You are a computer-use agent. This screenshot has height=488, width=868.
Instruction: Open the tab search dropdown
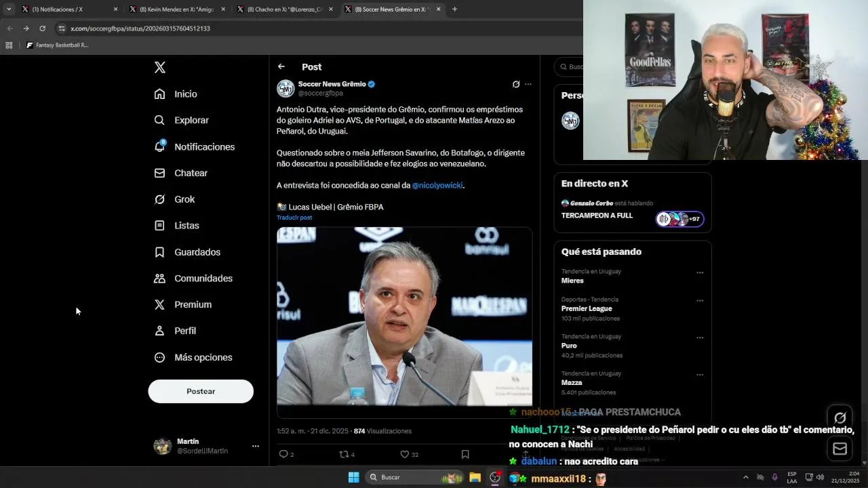[x=9, y=9]
